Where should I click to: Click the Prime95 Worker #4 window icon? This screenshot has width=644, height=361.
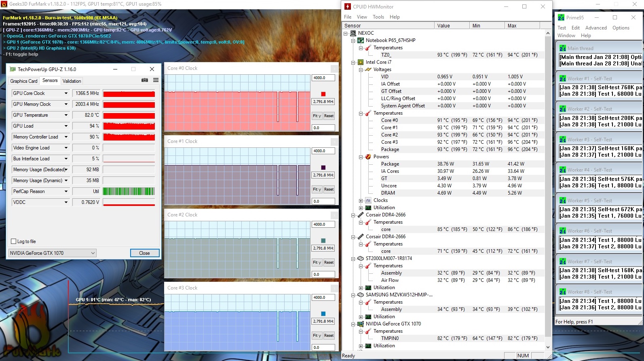click(562, 170)
